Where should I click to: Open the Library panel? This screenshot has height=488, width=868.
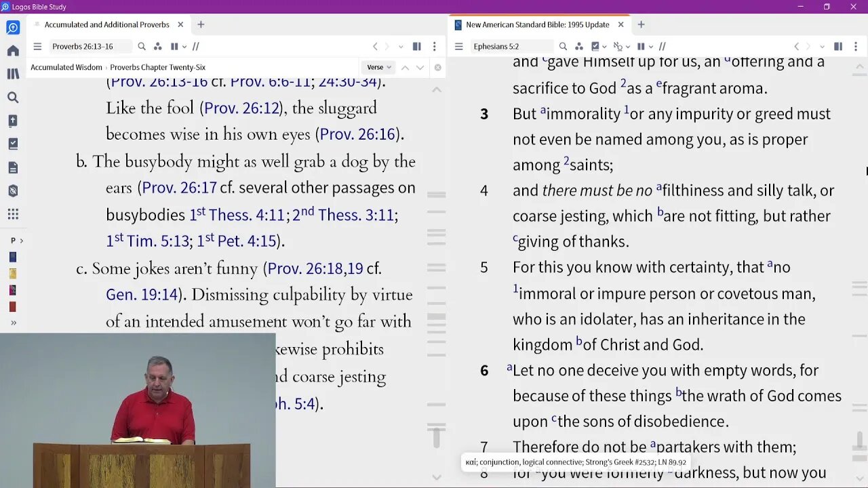tap(13, 74)
